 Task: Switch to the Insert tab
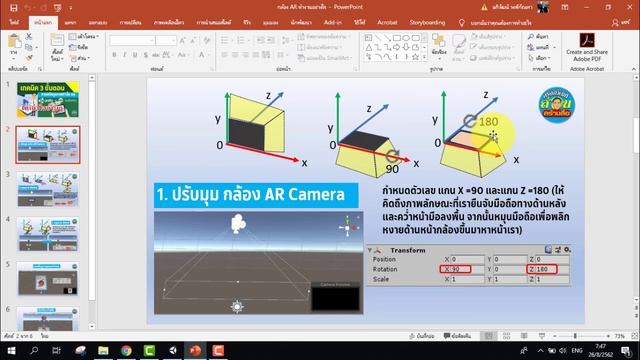point(71,23)
